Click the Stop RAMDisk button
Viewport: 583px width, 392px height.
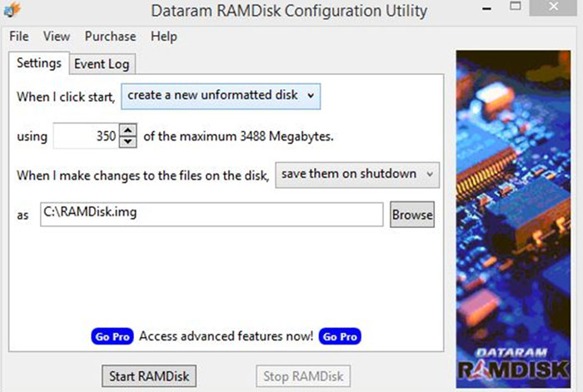tap(303, 376)
